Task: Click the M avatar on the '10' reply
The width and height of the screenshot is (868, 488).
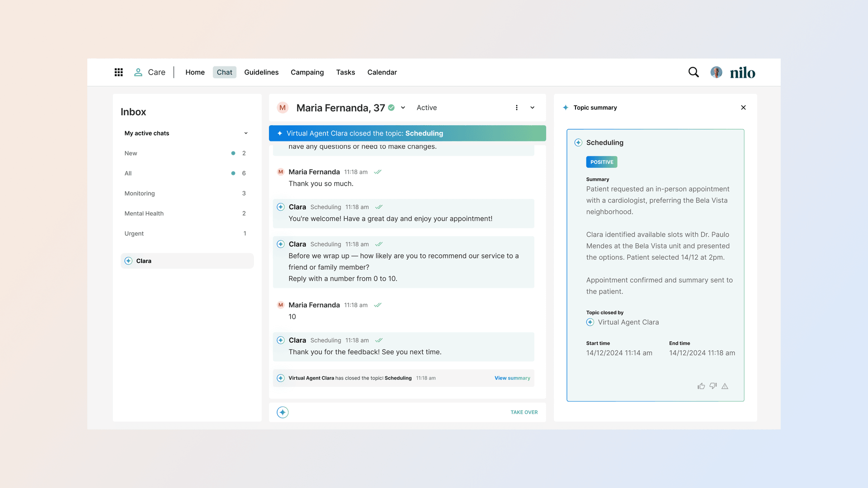Action: coord(281,305)
